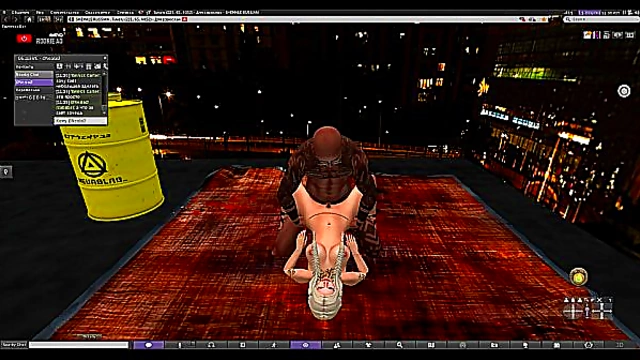Click the first icon in top-right icon row
Image resolution: width=640 pixels, height=360 pixels.
587,36
